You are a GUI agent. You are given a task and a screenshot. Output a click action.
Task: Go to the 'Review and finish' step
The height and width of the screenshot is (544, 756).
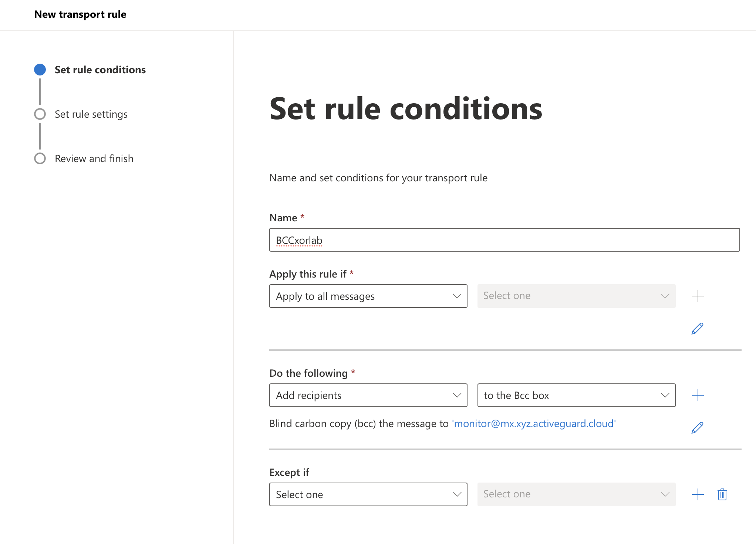tap(94, 158)
